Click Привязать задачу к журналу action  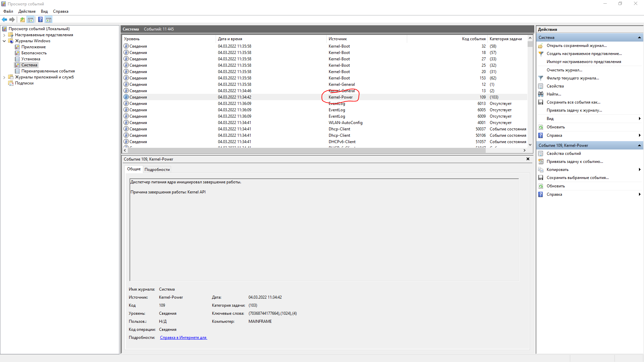(x=574, y=110)
